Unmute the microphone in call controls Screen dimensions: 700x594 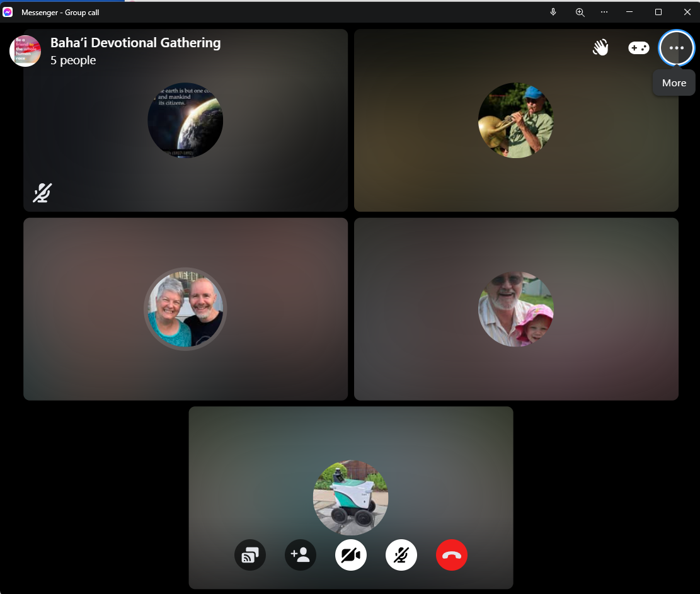(401, 555)
